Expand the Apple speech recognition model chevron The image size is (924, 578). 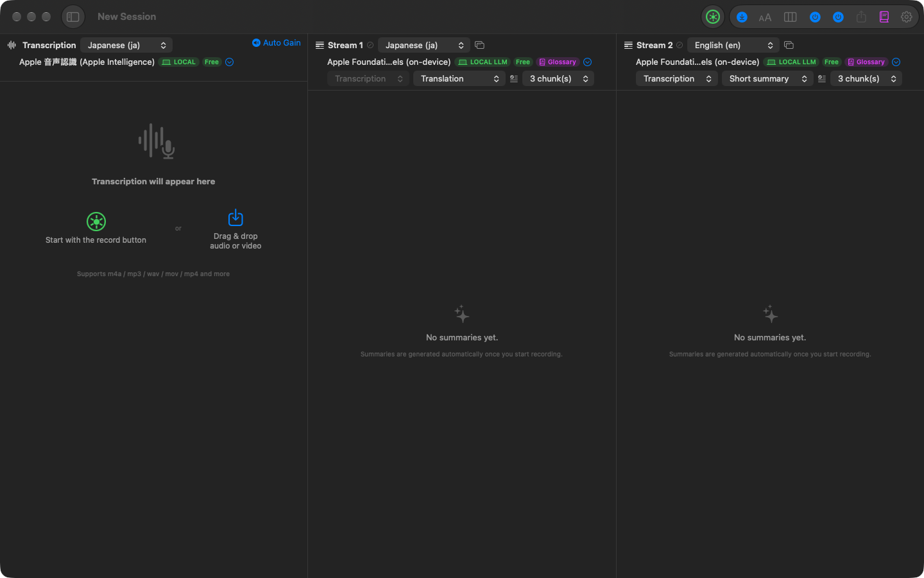click(229, 62)
